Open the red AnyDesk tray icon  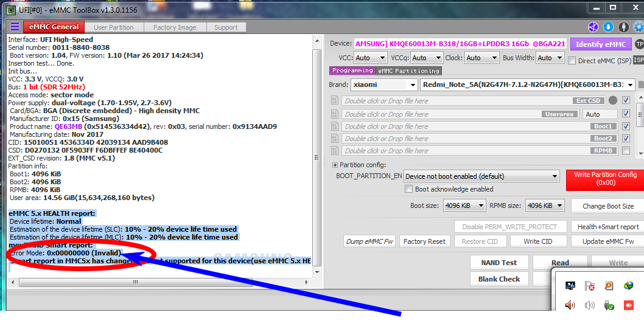coord(628,305)
